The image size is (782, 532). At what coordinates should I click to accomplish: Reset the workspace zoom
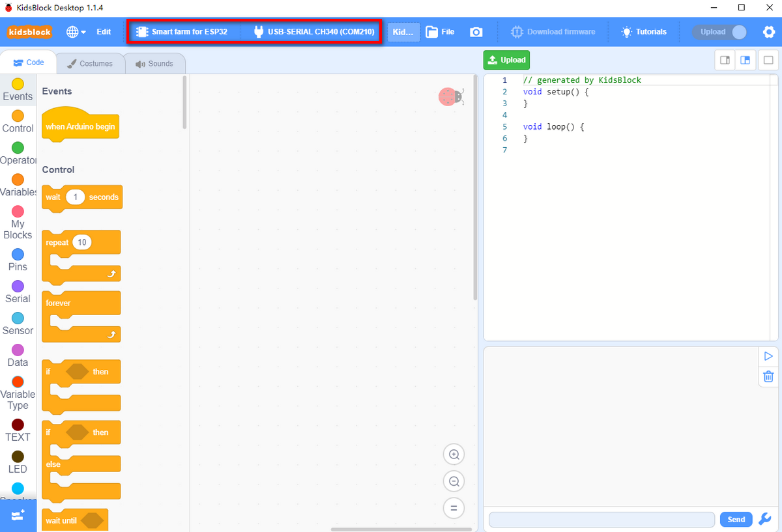pyautogui.click(x=454, y=508)
